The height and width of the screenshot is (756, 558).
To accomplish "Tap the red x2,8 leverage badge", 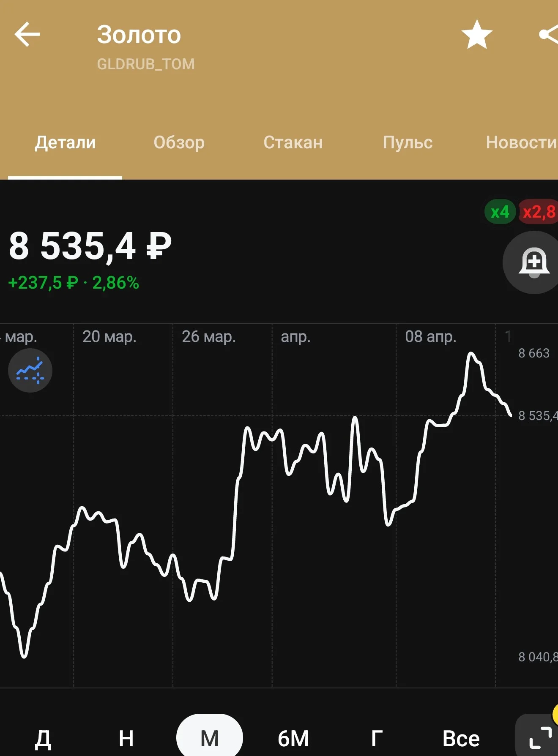I will tap(539, 212).
